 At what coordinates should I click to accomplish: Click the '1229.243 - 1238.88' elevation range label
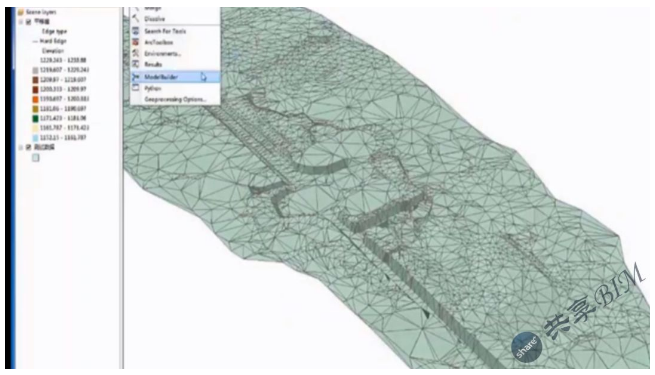click(x=63, y=60)
